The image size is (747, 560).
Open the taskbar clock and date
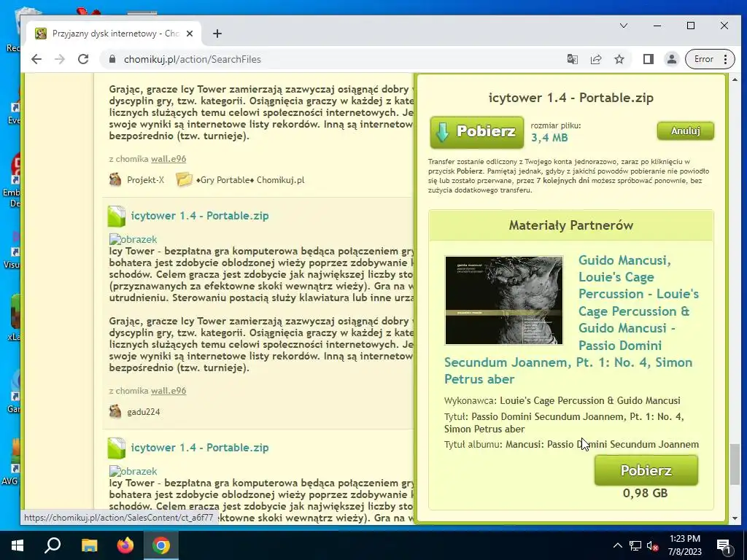[684, 545]
